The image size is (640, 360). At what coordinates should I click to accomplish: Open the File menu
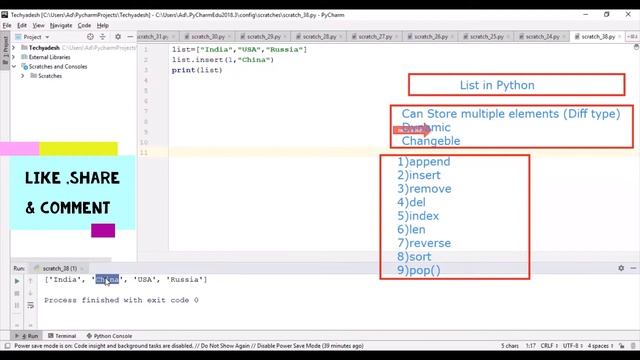pyautogui.click(x=7, y=25)
